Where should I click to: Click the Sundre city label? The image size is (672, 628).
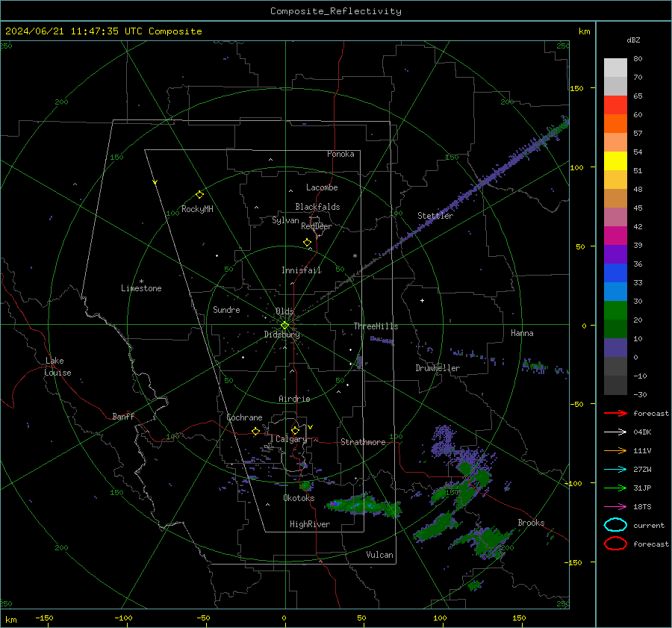click(x=226, y=309)
